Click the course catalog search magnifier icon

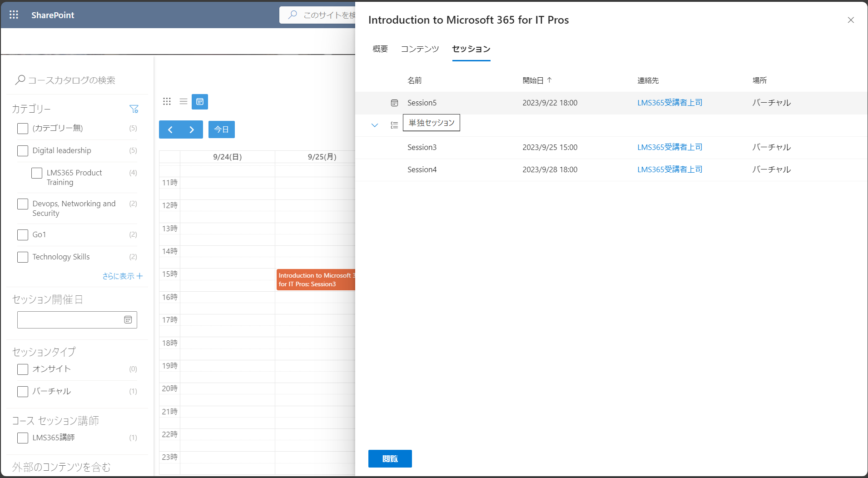(20, 80)
